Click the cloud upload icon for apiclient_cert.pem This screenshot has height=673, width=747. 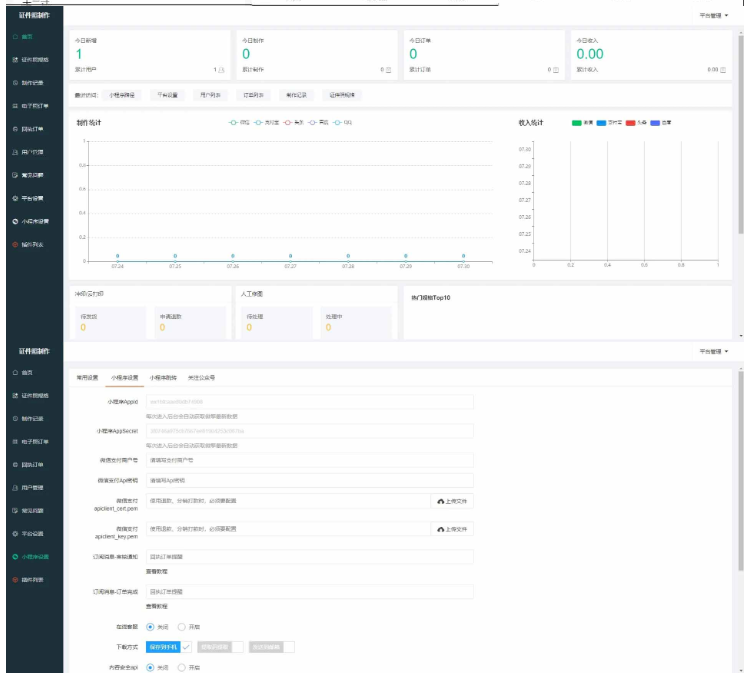441,501
